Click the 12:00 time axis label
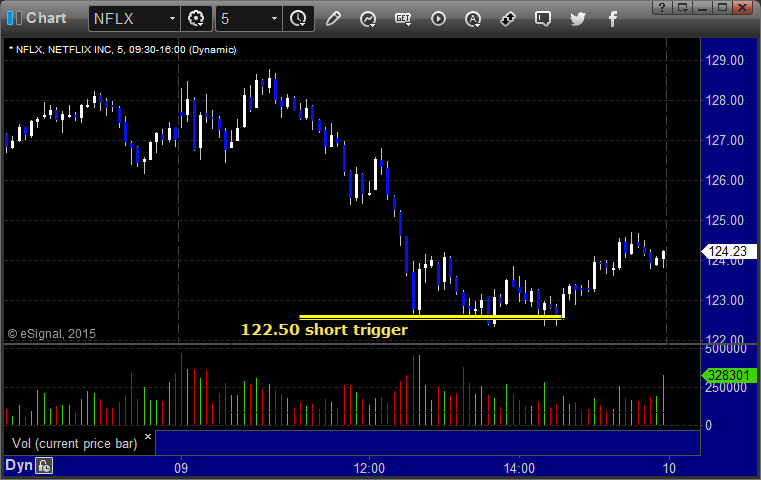The width and height of the screenshot is (761, 480). click(369, 468)
